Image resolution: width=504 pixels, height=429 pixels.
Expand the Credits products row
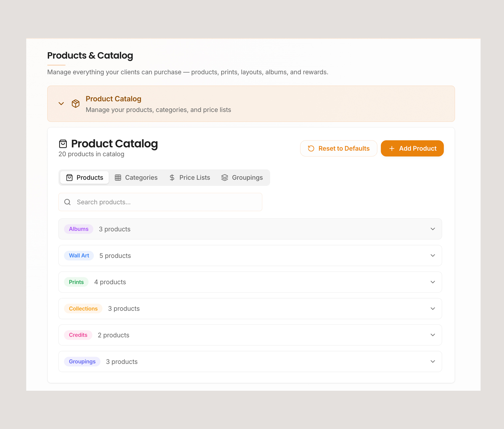click(x=432, y=335)
